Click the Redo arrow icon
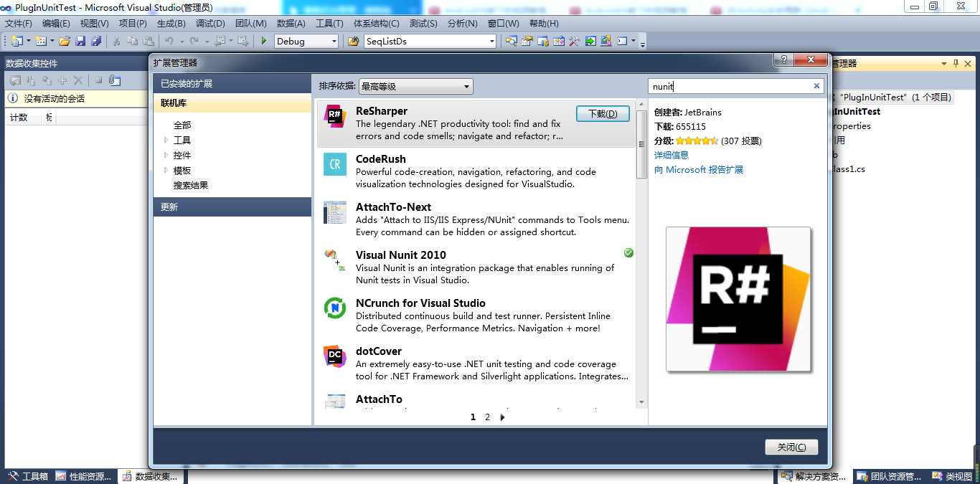 [194, 41]
